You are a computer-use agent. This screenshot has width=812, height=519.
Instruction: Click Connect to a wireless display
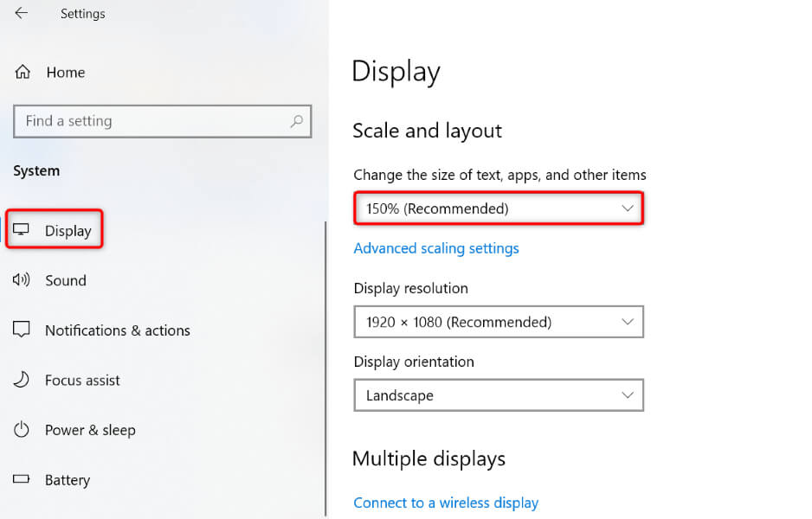point(446,503)
